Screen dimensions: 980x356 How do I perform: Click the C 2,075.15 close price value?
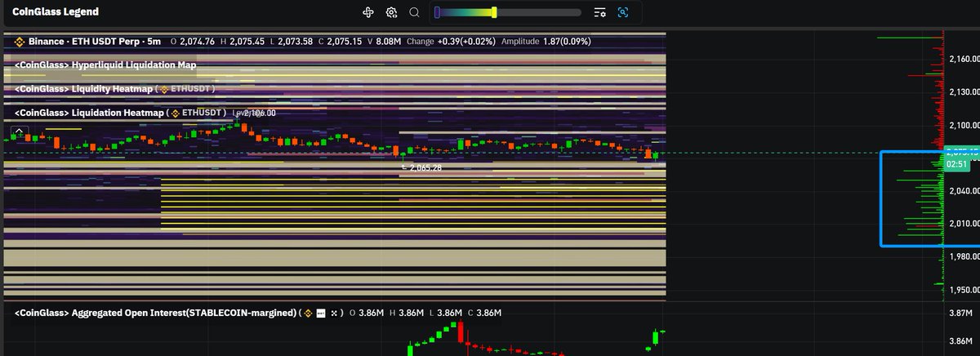click(341, 41)
